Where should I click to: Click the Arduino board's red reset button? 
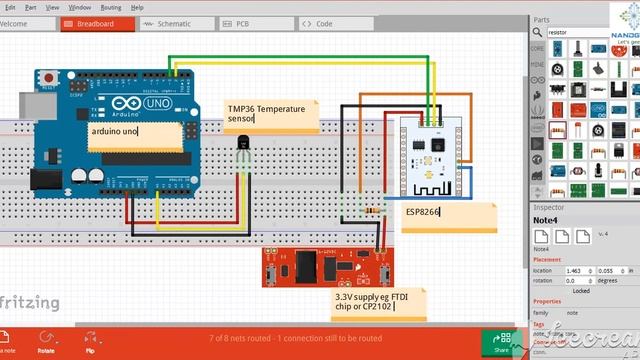(x=48, y=78)
